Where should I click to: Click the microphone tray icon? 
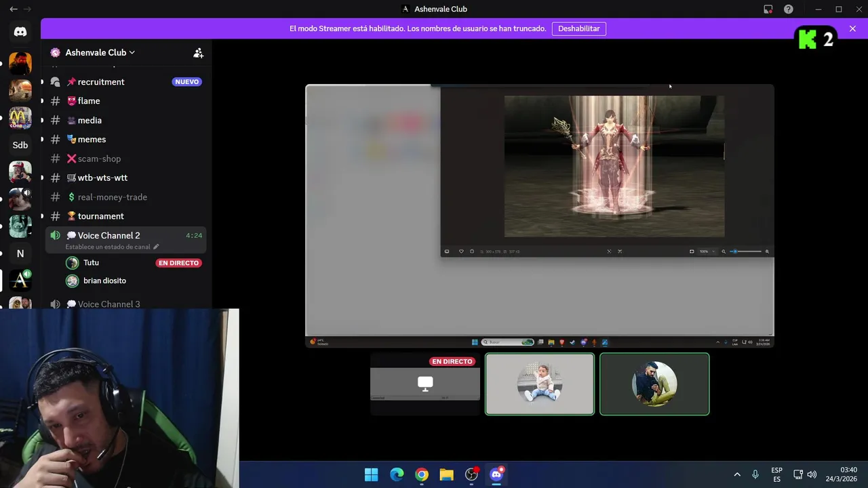755,474
